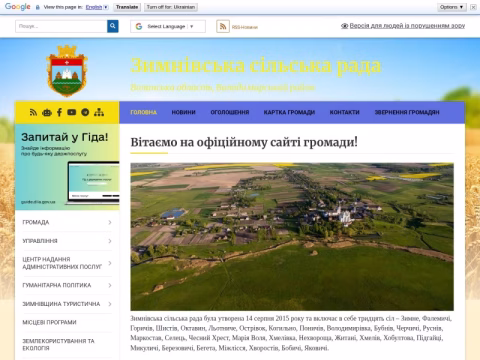Open the ГОЛОВНА menu item
Viewport: 480px width, 360px height.
coord(144,112)
